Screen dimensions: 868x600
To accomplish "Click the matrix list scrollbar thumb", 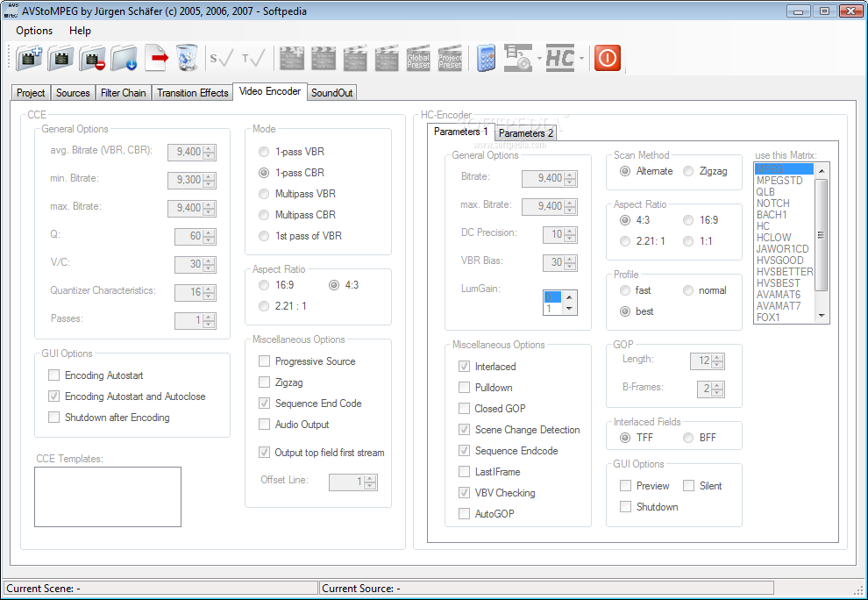I will [821, 235].
